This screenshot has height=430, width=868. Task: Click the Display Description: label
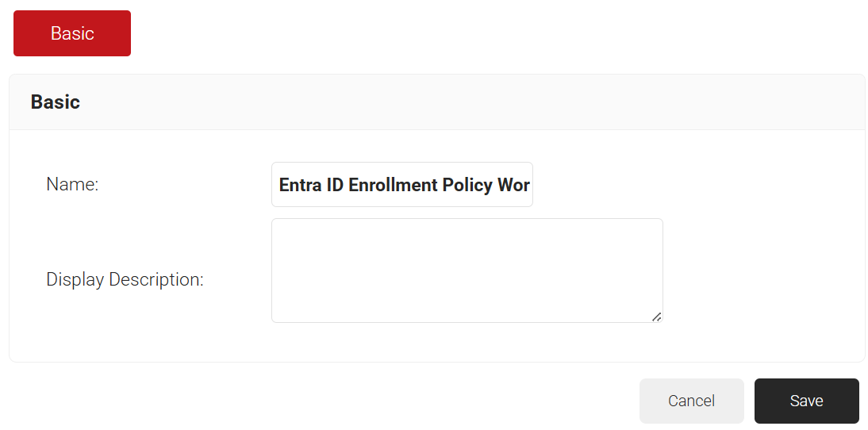coord(125,280)
